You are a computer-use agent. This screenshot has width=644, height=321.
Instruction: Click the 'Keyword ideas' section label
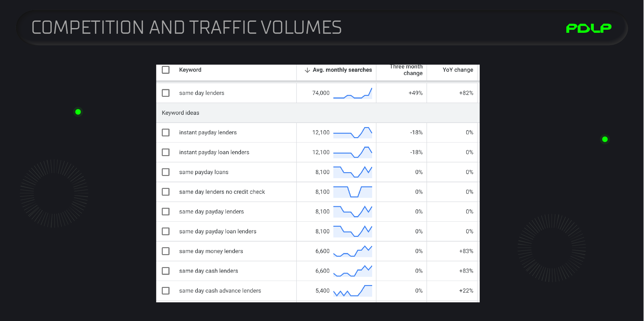click(180, 113)
